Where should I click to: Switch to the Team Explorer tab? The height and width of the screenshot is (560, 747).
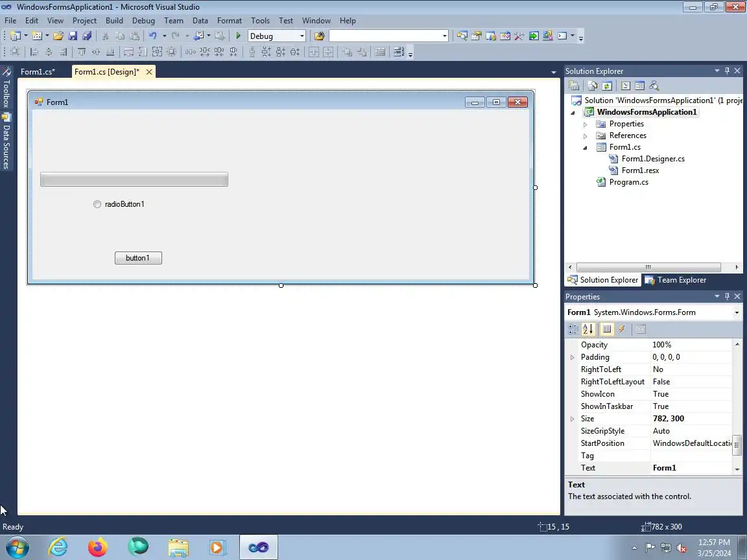click(x=676, y=280)
